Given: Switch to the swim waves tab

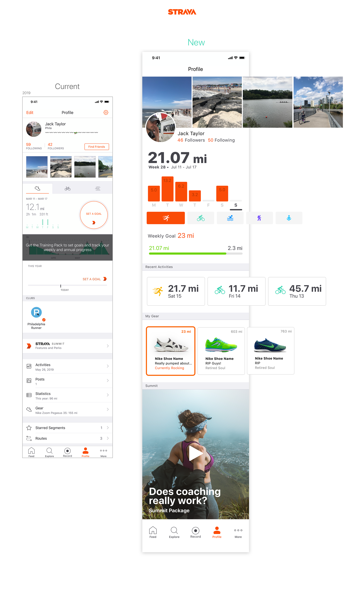Looking at the screenshot, I should [98, 189].
